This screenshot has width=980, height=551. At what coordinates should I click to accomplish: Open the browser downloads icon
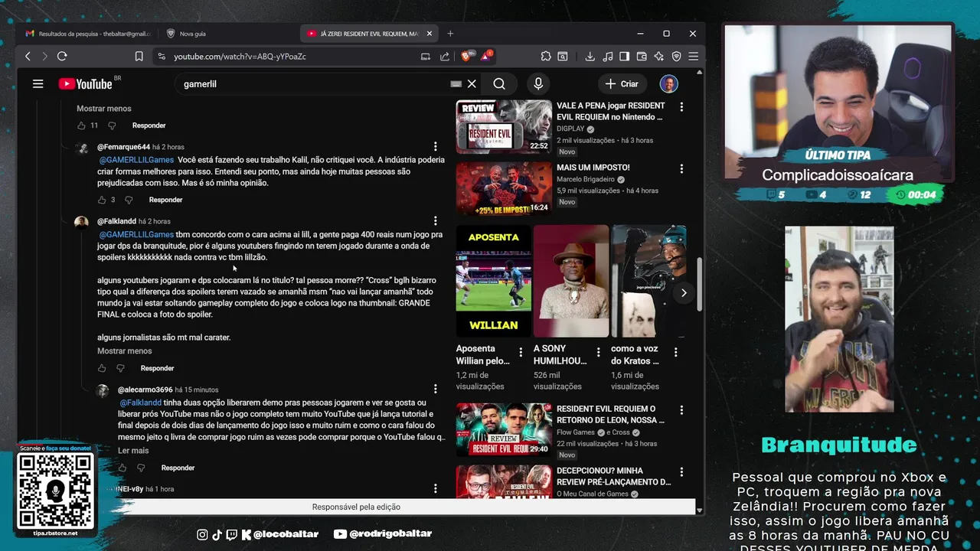click(590, 56)
